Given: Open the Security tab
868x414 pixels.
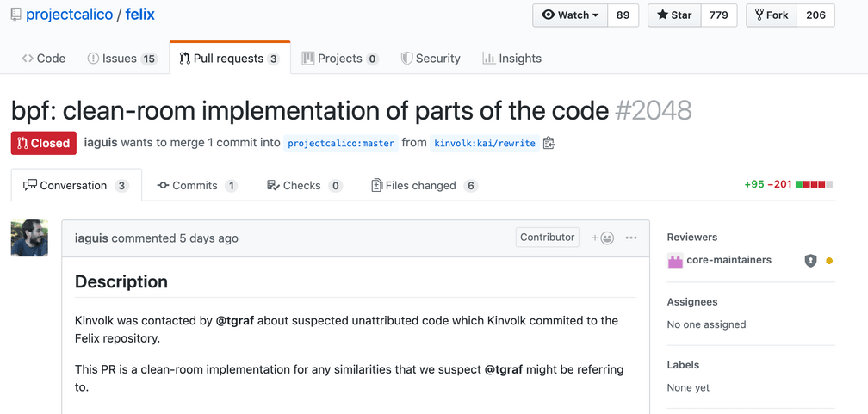Looking at the screenshot, I should point(431,59).
